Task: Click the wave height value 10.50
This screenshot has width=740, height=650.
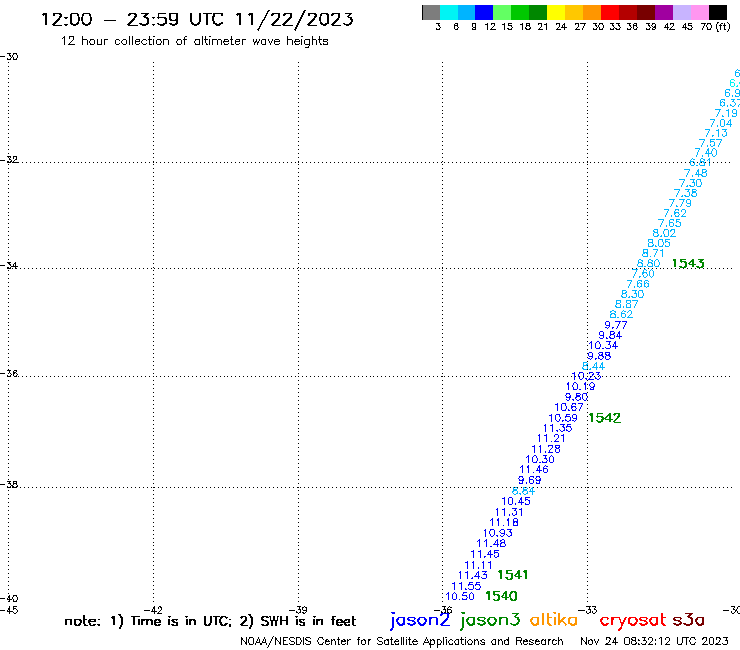Action: 460,596
